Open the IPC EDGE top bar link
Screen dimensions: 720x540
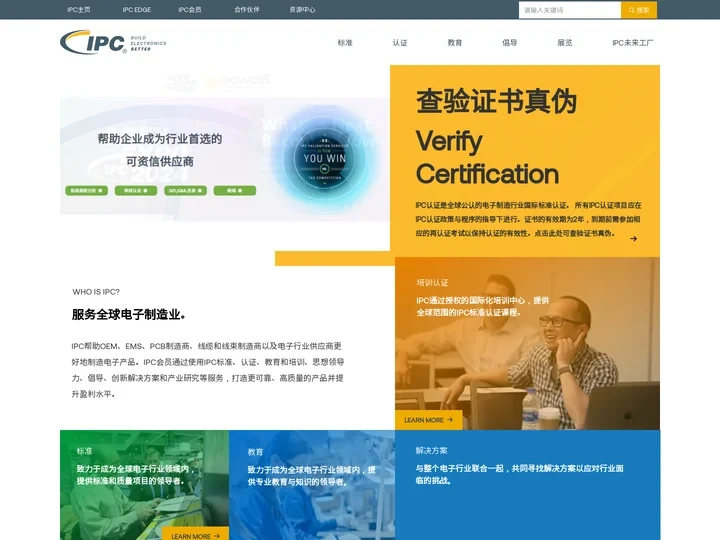pos(137,10)
